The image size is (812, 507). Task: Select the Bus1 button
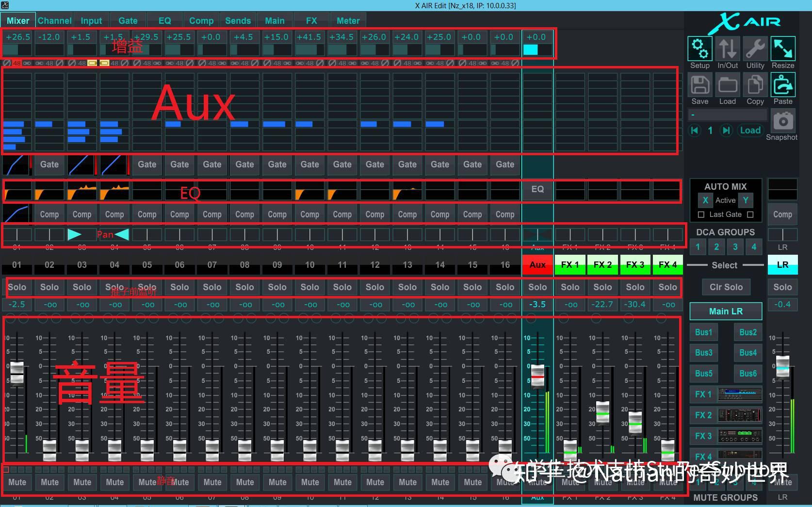click(703, 332)
